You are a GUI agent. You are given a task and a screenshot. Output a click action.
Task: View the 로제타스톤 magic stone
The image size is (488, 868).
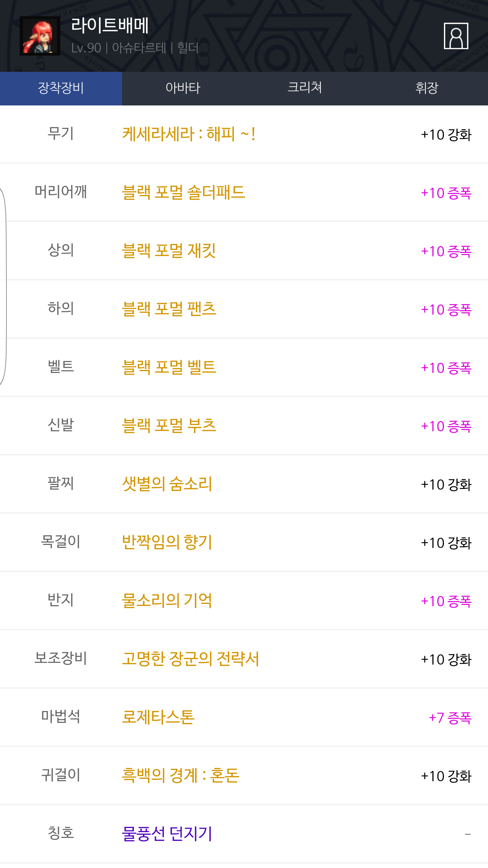coord(158,717)
